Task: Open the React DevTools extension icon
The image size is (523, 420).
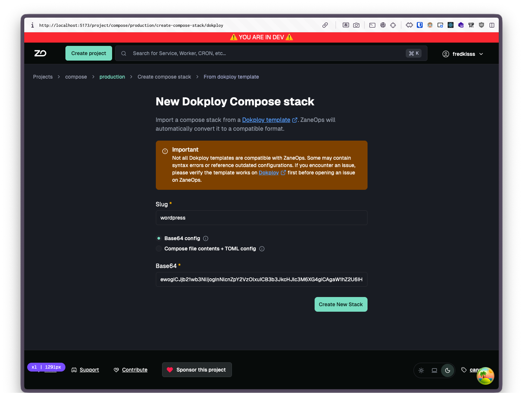Action: pos(451,25)
